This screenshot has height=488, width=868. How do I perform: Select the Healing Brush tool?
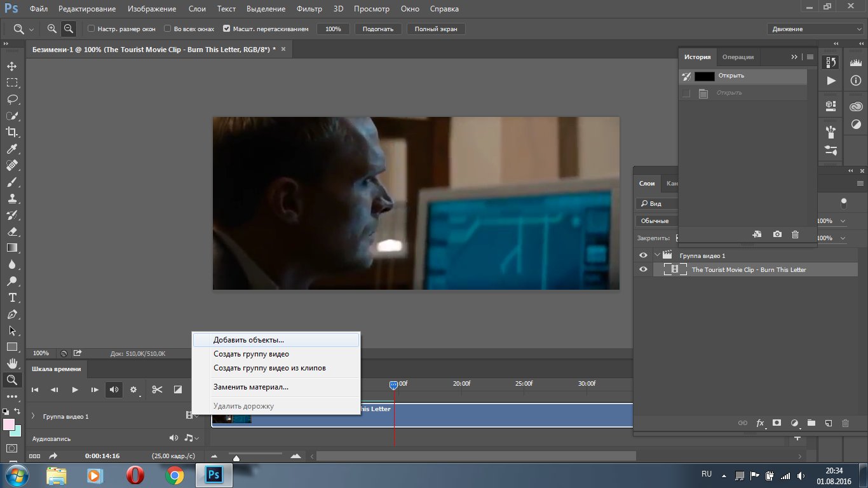click(x=12, y=165)
